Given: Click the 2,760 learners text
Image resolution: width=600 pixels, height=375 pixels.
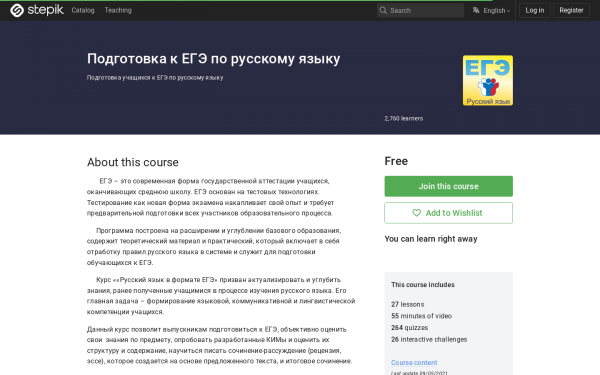Looking at the screenshot, I should click(404, 119).
